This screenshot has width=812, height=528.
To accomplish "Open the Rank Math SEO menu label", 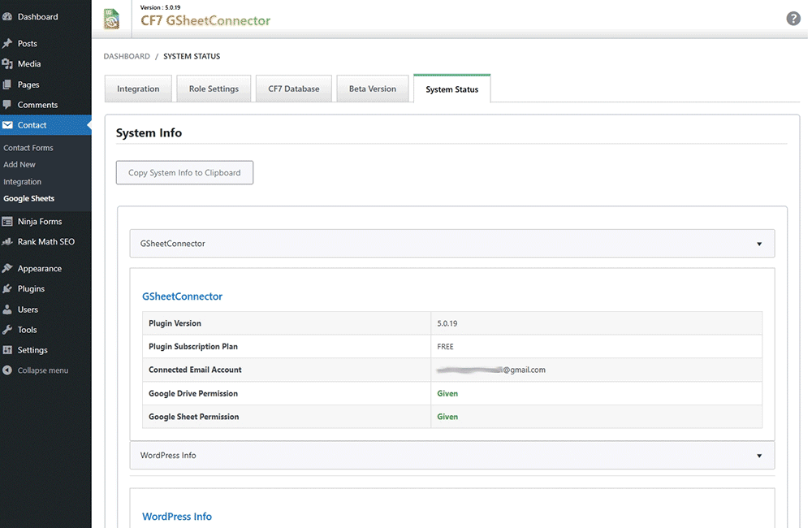I will (x=46, y=241).
